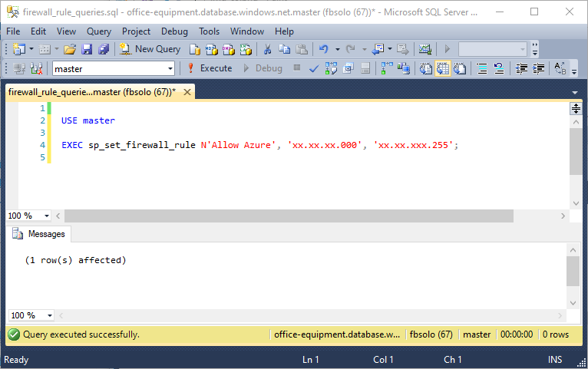This screenshot has width=588, height=369.
Task: Display the estimated execution plan
Action: 331,68
